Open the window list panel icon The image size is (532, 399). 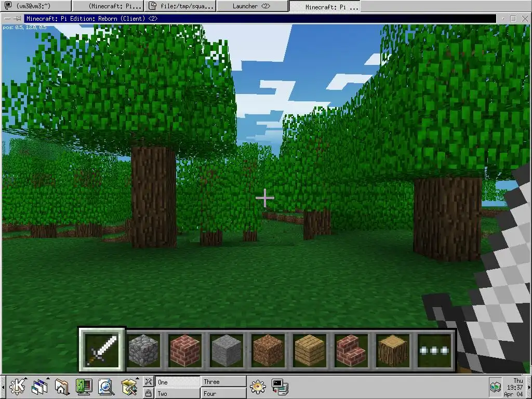39,387
